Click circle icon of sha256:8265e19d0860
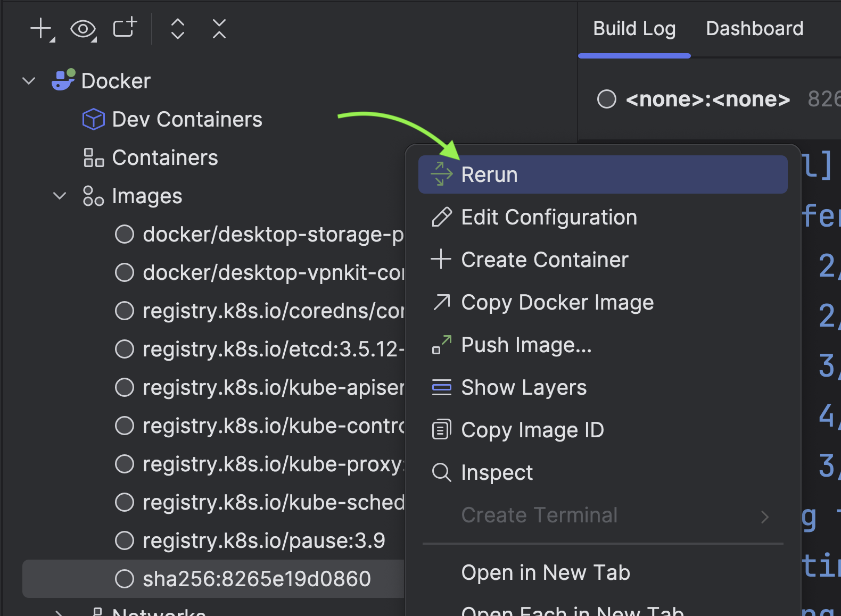 [125, 579]
